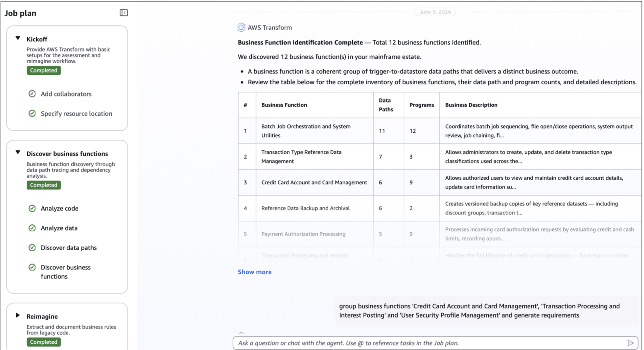Click the Reimagine Completed status badge
This screenshot has height=350, width=644.
coord(44,342)
